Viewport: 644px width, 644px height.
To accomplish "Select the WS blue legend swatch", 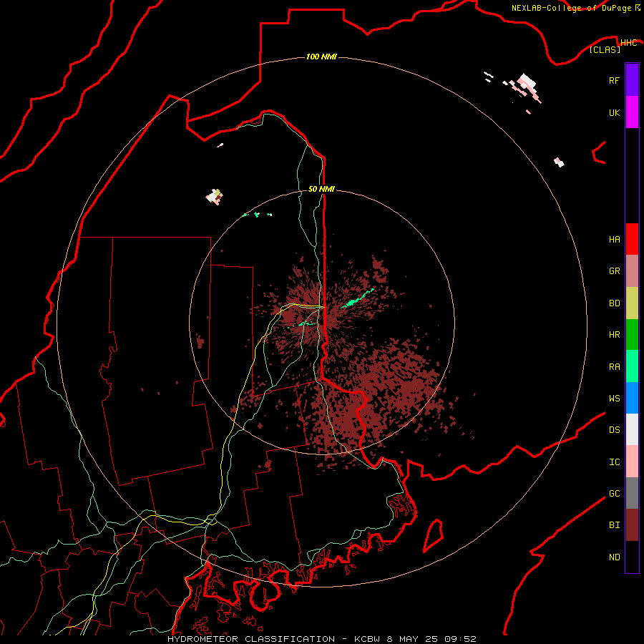I will click(x=632, y=398).
